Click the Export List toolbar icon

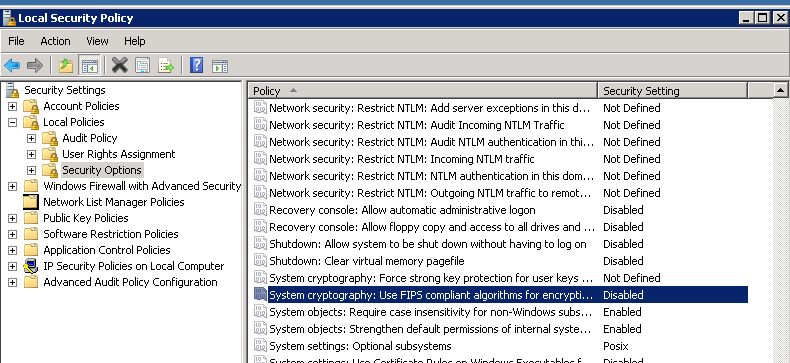pyautogui.click(x=166, y=66)
